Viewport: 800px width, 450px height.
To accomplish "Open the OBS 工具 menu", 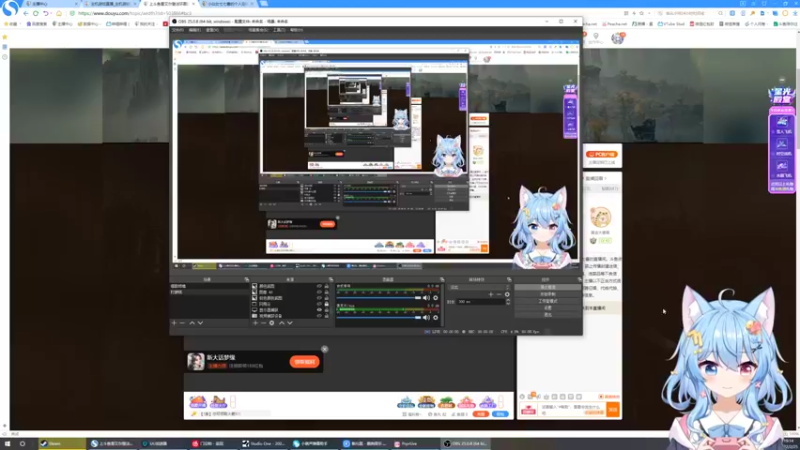I will (x=279, y=30).
